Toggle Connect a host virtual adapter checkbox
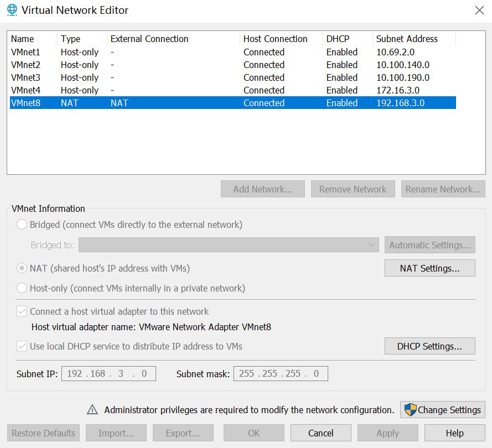The image size is (492, 448). [22, 311]
